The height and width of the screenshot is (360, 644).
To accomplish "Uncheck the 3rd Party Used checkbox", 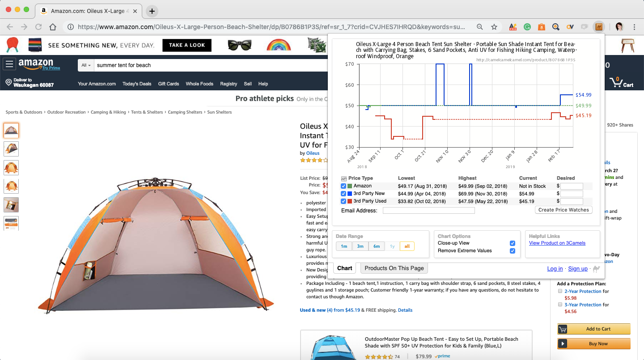I will (343, 201).
